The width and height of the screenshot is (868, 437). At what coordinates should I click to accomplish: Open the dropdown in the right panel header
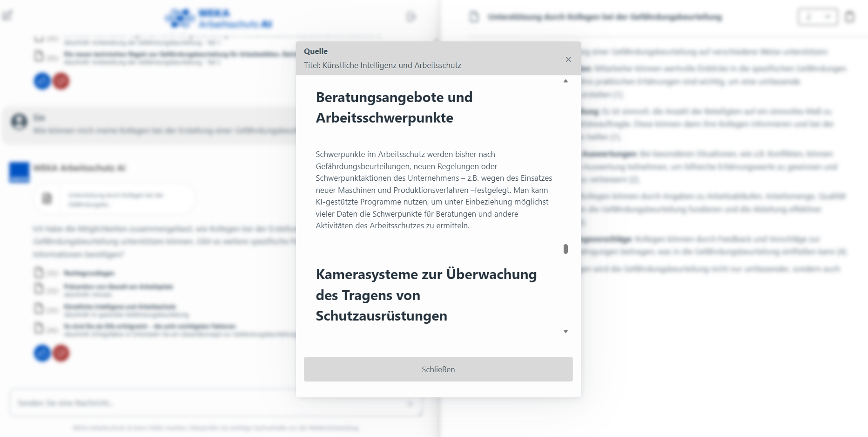tap(818, 17)
